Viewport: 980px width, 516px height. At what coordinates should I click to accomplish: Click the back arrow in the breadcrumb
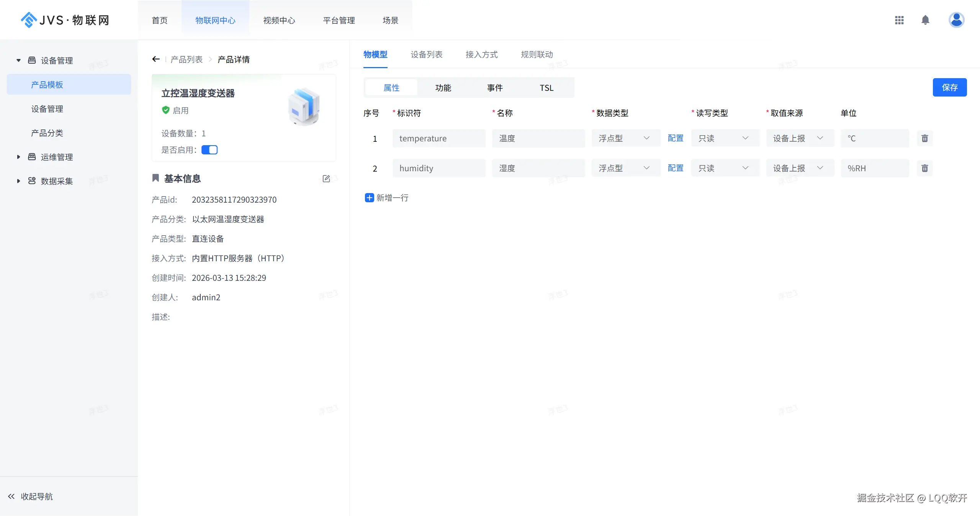pos(155,59)
